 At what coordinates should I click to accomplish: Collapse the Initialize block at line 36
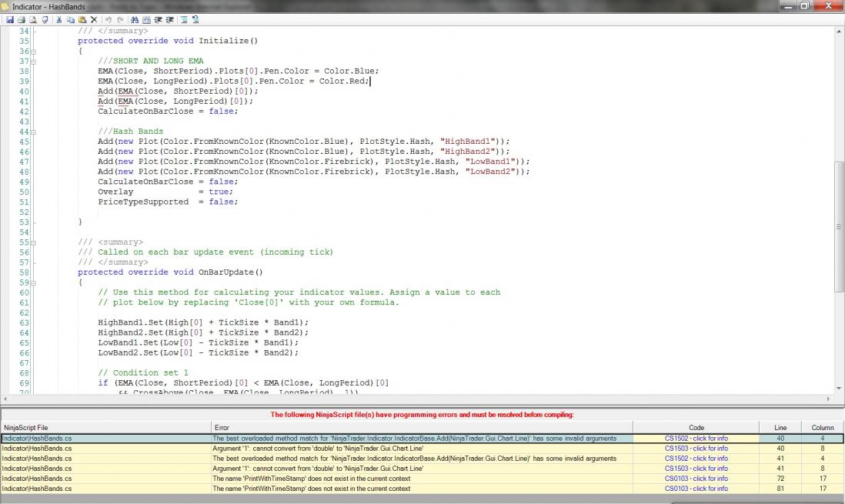(x=33, y=52)
